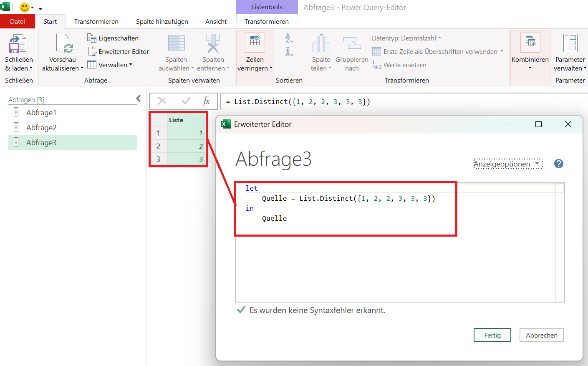Open the Erweiterter Editor from the ribbon
Viewport: 588px width, 366px height.
click(x=119, y=51)
